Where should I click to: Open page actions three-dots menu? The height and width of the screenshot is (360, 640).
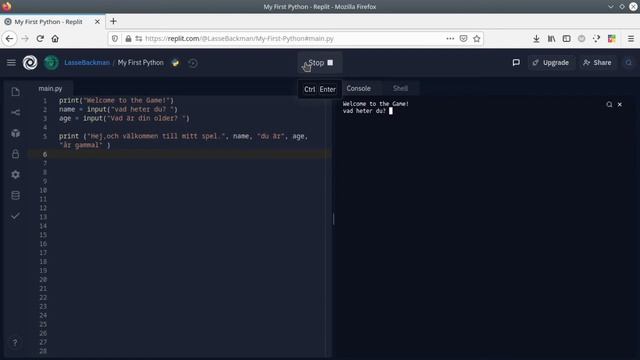(x=450, y=38)
